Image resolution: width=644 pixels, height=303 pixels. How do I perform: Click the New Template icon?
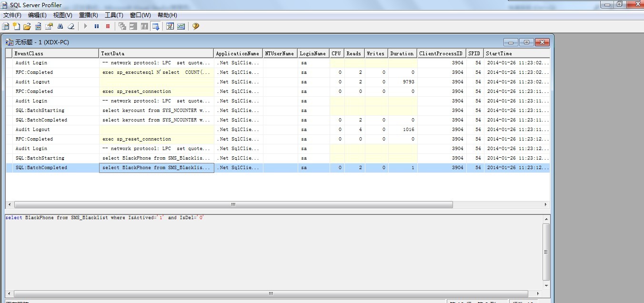click(17, 26)
